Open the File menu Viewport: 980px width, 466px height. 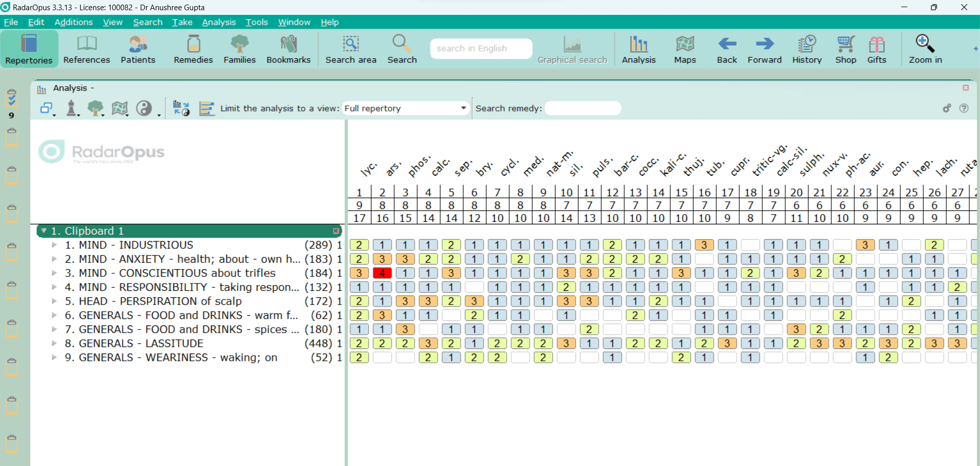pos(11,22)
